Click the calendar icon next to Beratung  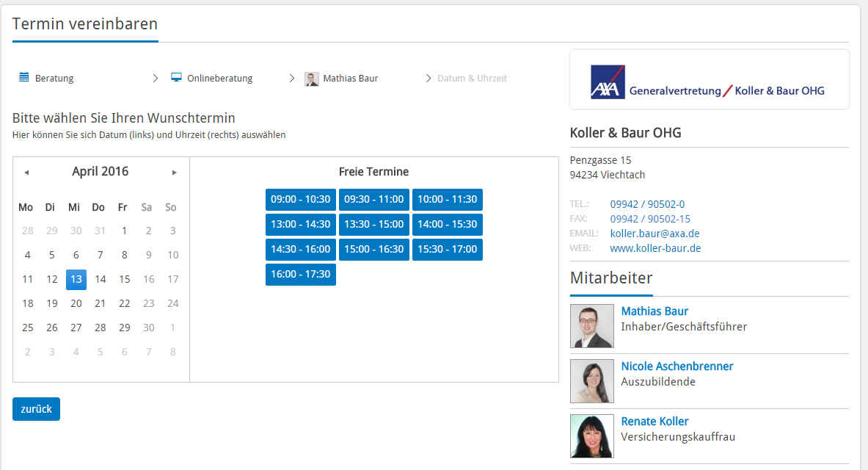pyautogui.click(x=24, y=77)
